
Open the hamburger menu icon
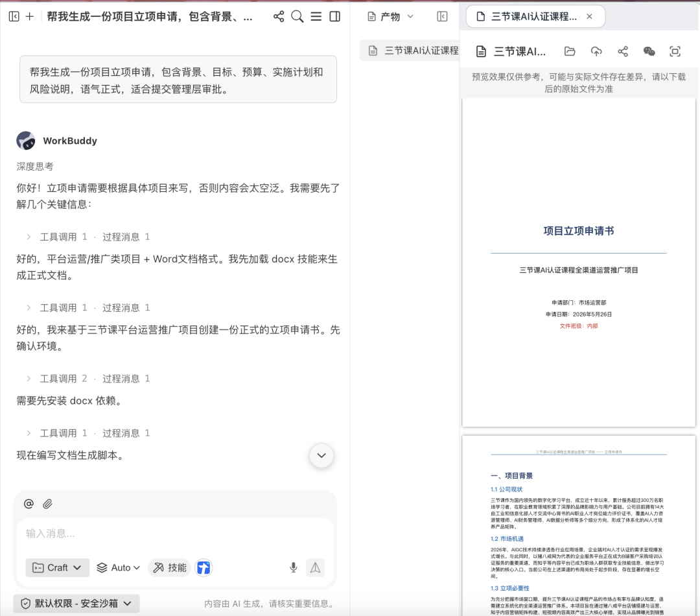316,16
